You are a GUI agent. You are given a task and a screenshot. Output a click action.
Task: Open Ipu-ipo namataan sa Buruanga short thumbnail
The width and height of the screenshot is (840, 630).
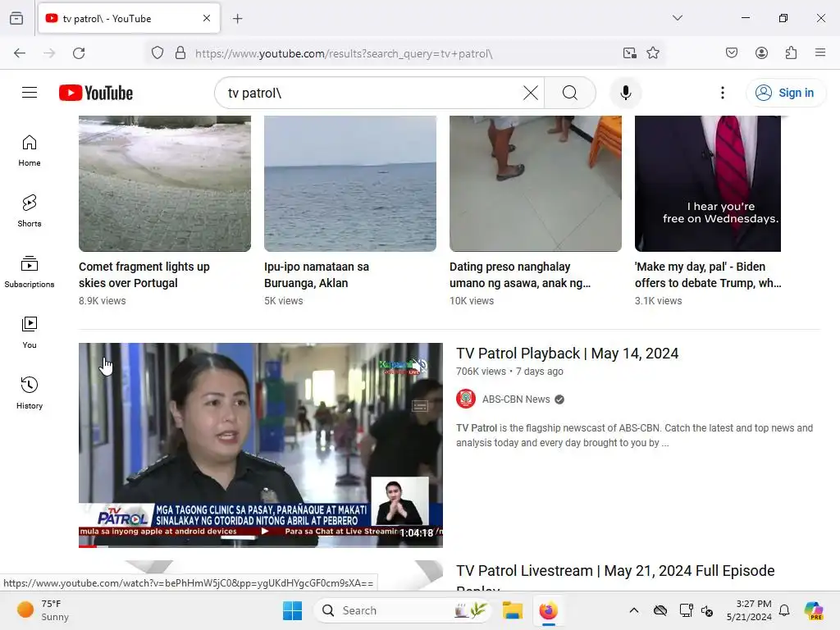349,184
